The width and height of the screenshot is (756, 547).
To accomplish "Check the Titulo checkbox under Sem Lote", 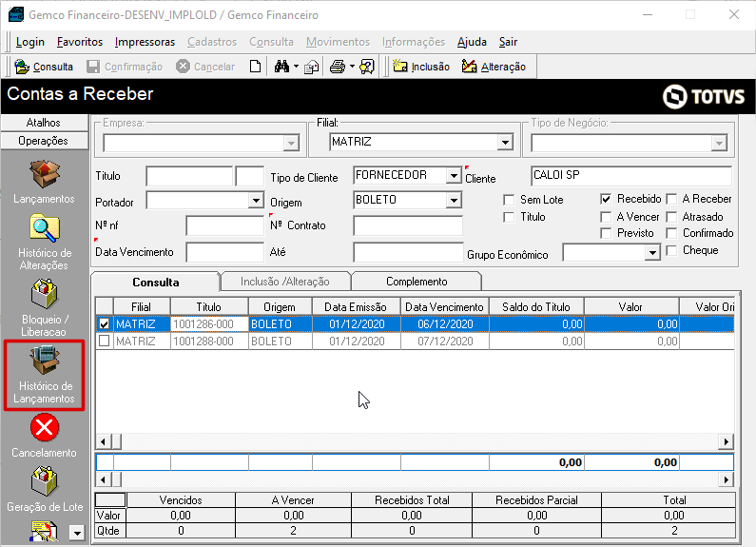I will pyautogui.click(x=509, y=217).
